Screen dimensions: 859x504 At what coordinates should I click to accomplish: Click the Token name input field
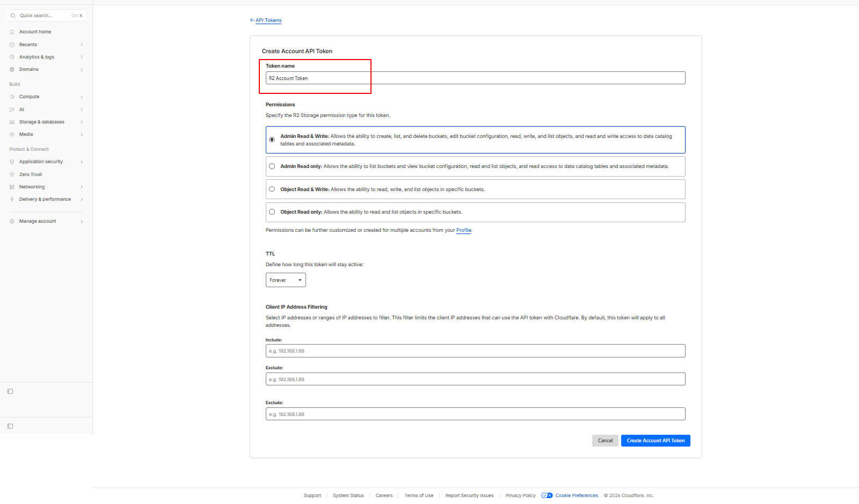(475, 78)
